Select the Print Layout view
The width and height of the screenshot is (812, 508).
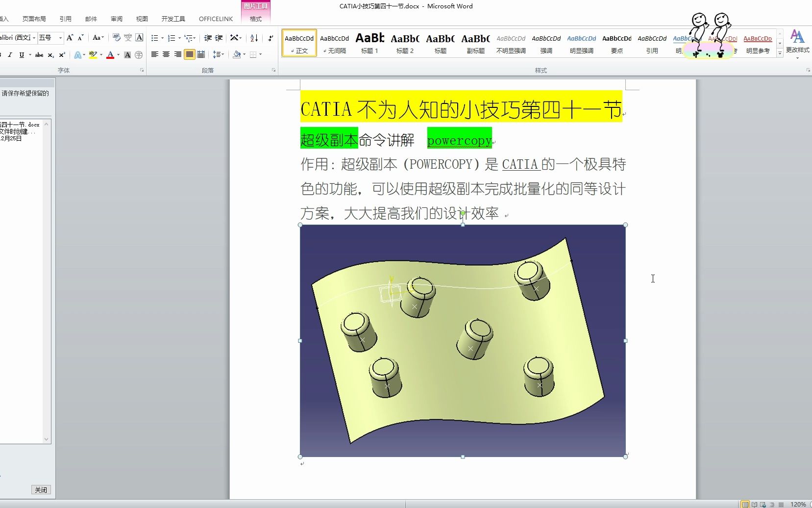pyautogui.click(x=745, y=504)
